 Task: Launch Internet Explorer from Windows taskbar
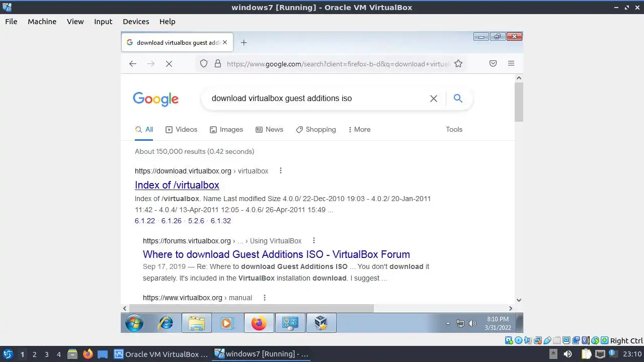(166, 323)
